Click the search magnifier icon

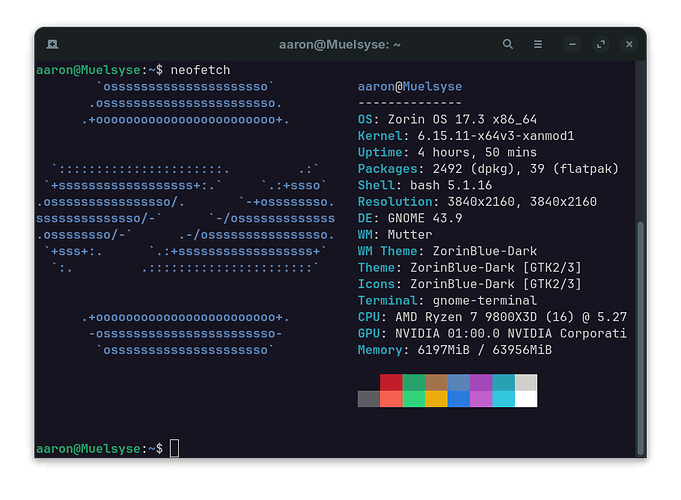pos(508,44)
